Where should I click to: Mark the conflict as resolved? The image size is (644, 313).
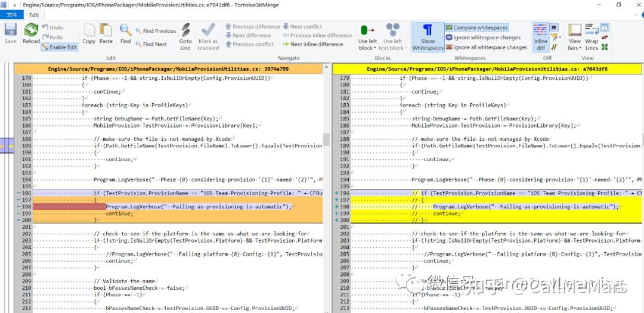point(208,37)
